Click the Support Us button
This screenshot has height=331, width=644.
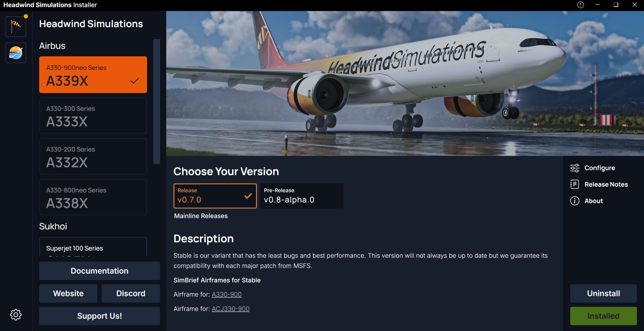click(x=99, y=315)
